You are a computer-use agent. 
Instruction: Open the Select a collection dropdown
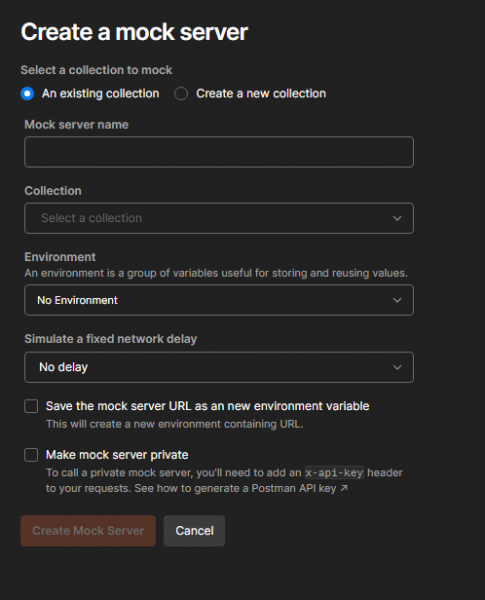219,218
